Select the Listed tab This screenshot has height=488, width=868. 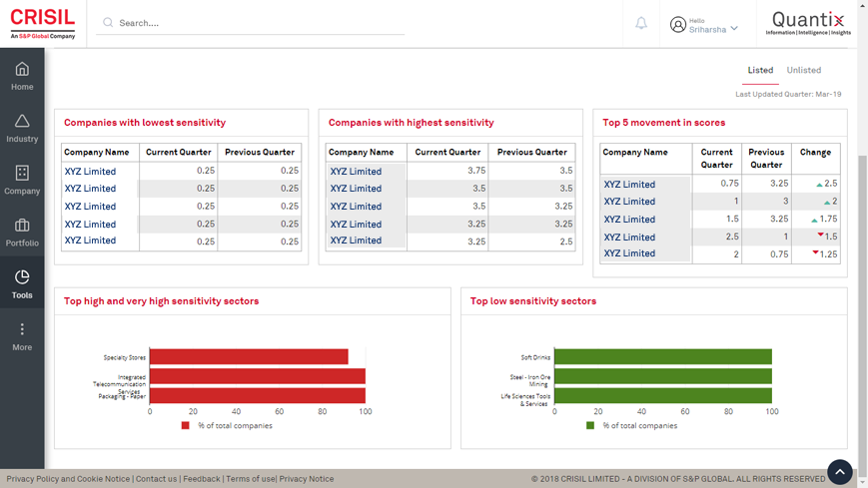tap(760, 71)
